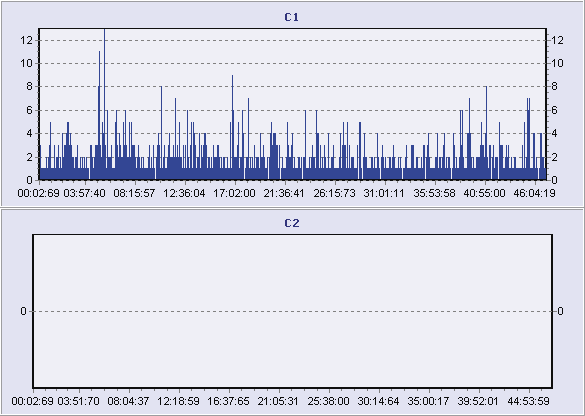Select the tallest spike reaching 13 in C1
Viewport: 585px width, 416px height.
[104, 104]
